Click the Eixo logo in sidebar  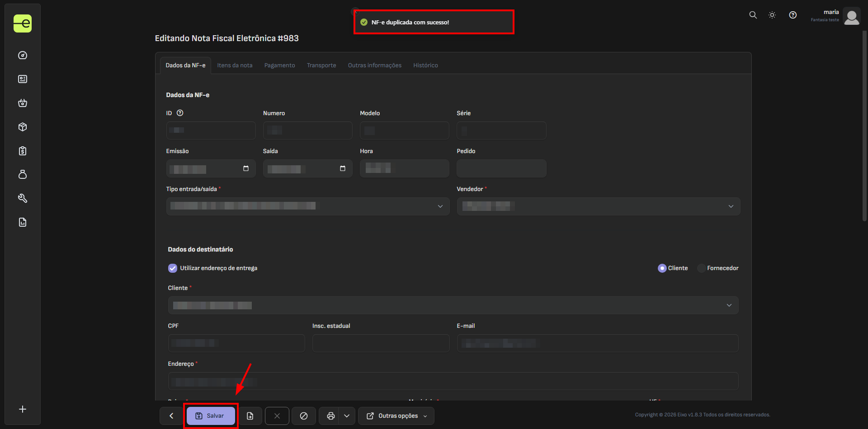click(x=23, y=23)
